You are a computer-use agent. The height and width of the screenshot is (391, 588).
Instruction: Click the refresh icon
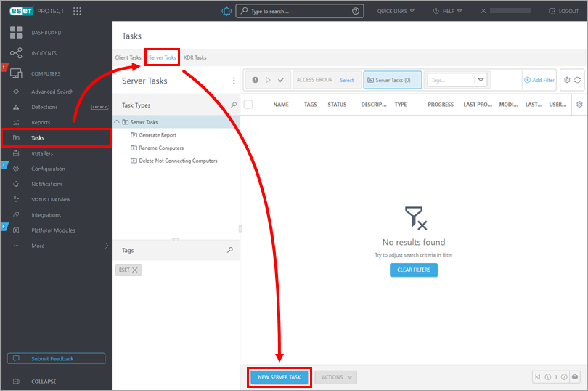point(578,80)
